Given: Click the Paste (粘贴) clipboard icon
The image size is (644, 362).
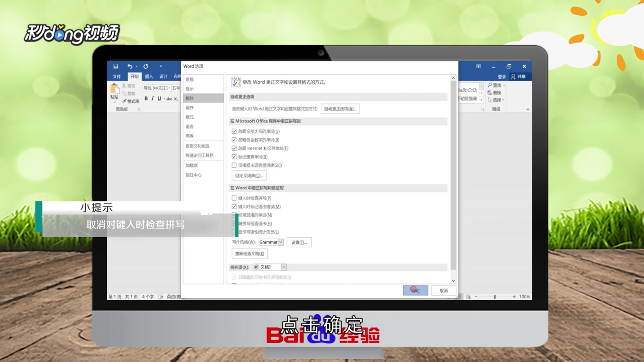Looking at the screenshot, I should point(115,89).
